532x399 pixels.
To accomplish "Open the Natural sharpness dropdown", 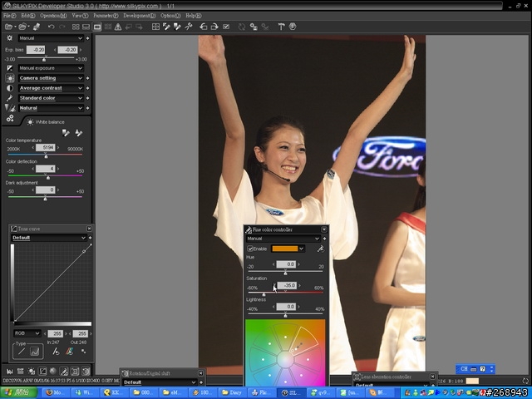I will [51, 108].
